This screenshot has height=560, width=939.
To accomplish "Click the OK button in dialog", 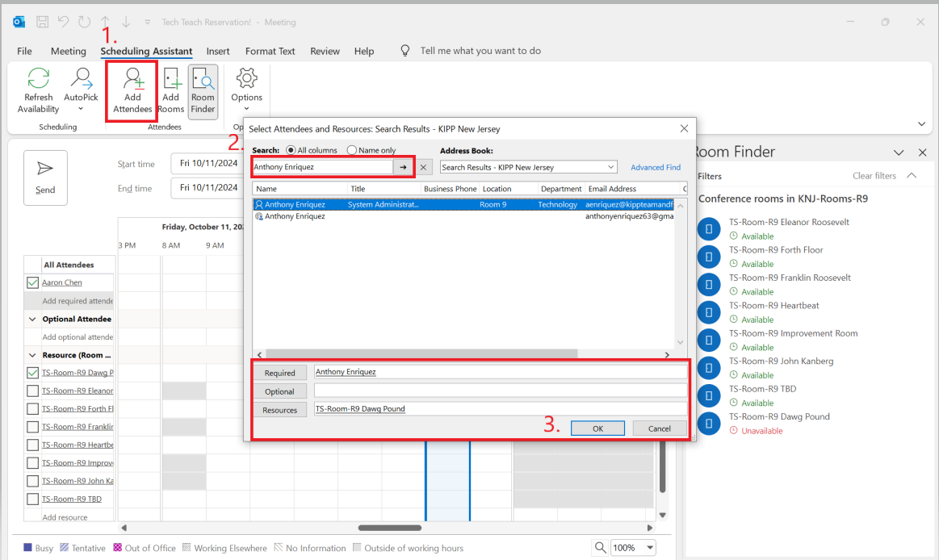I will coord(597,428).
